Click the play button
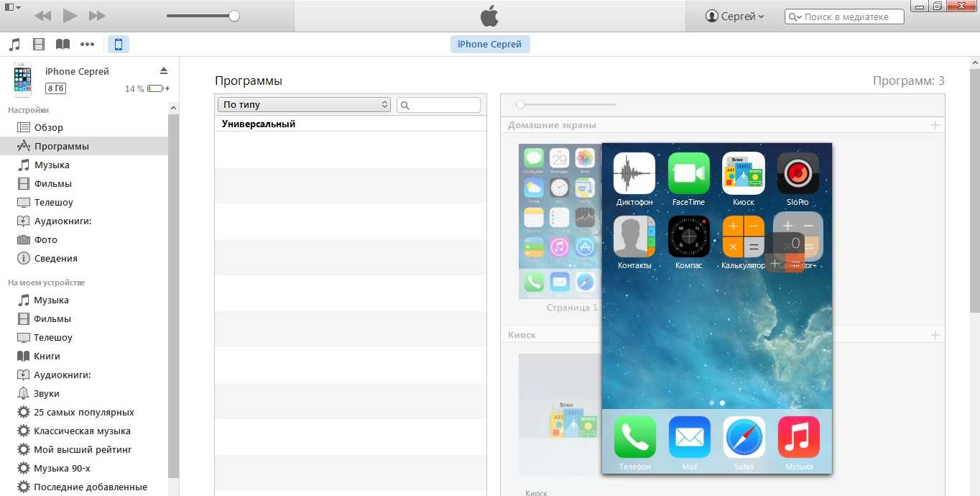The width and height of the screenshot is (980, 496). [x=70, y=16]
